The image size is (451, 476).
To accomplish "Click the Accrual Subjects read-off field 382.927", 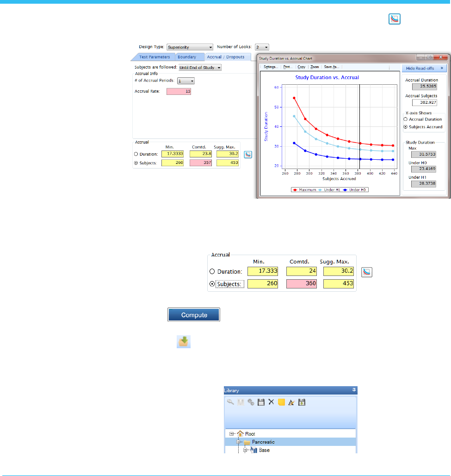I will 425,103.
